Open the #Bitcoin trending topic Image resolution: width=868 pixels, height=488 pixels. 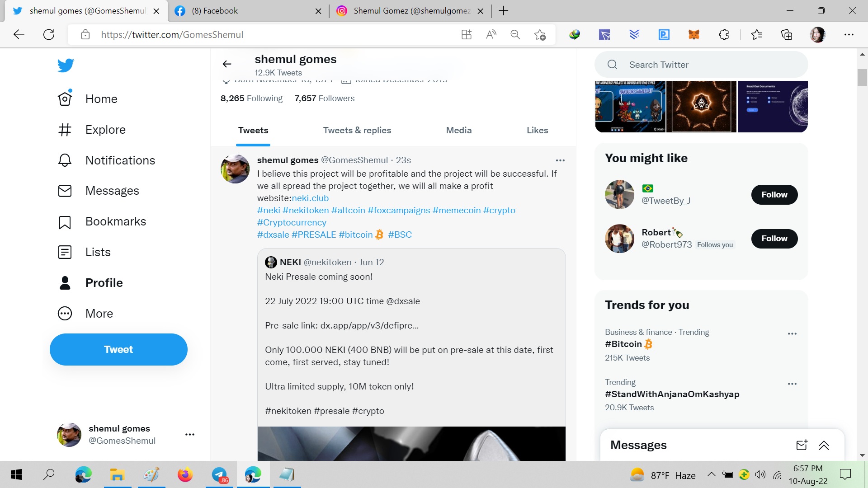point(628,344)
